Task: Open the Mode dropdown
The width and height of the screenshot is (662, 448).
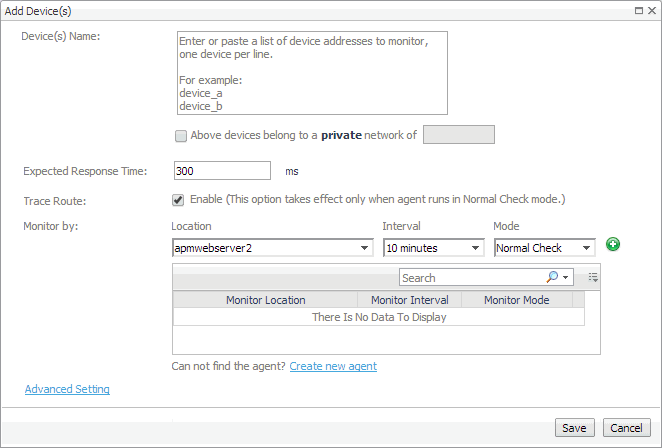Action: tap(587, 247)
